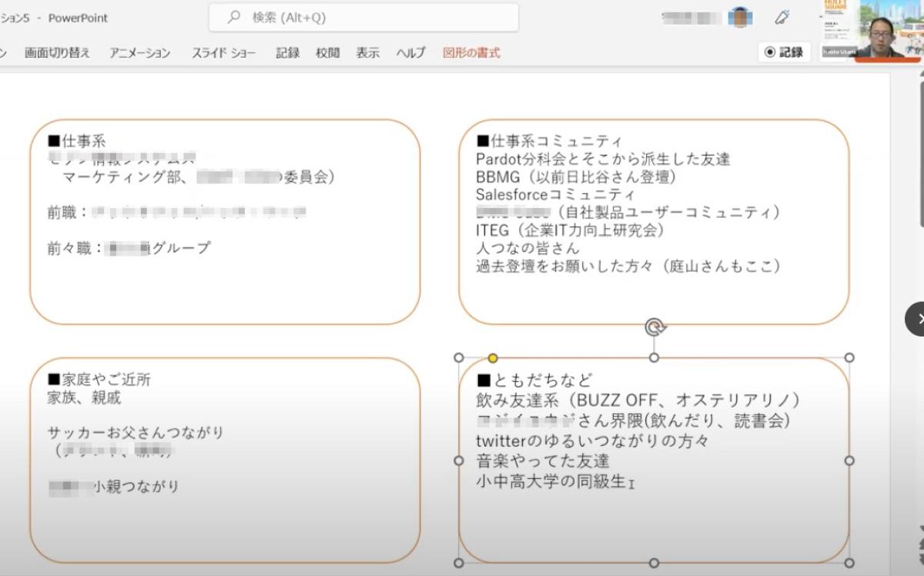Click the magnifier icon in the search box
The height and width of the screenshot is (576, 924).
pyautogui.click(x=234, y=17)
